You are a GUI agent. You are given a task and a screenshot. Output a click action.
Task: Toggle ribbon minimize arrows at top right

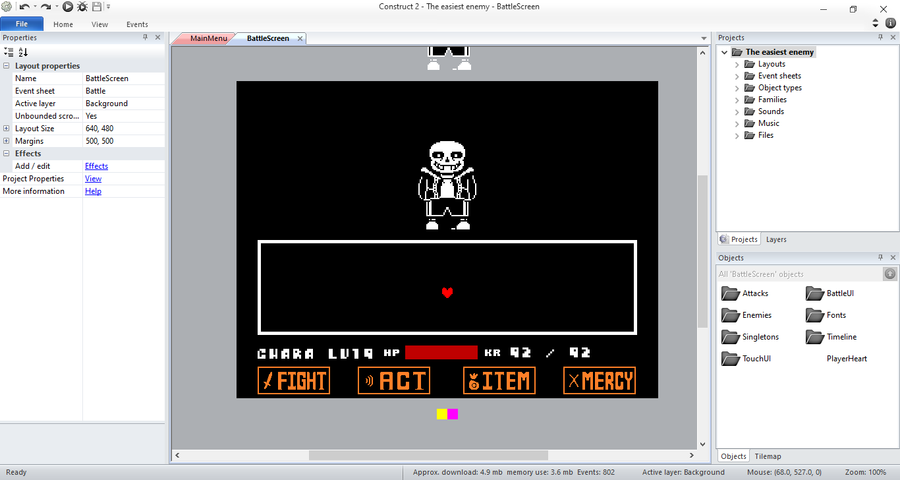click(875, 23)
